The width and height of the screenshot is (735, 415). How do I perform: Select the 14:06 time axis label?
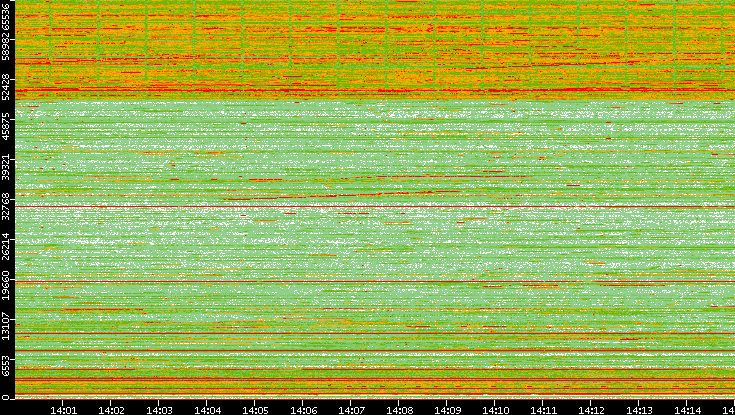tap(303, 410)
